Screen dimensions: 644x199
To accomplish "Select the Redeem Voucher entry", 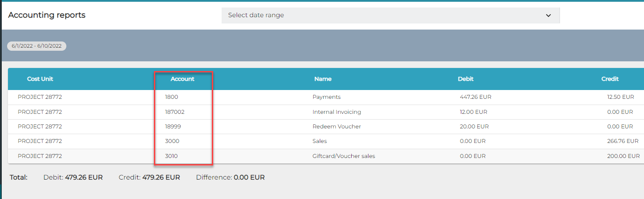I will (337, 127).
